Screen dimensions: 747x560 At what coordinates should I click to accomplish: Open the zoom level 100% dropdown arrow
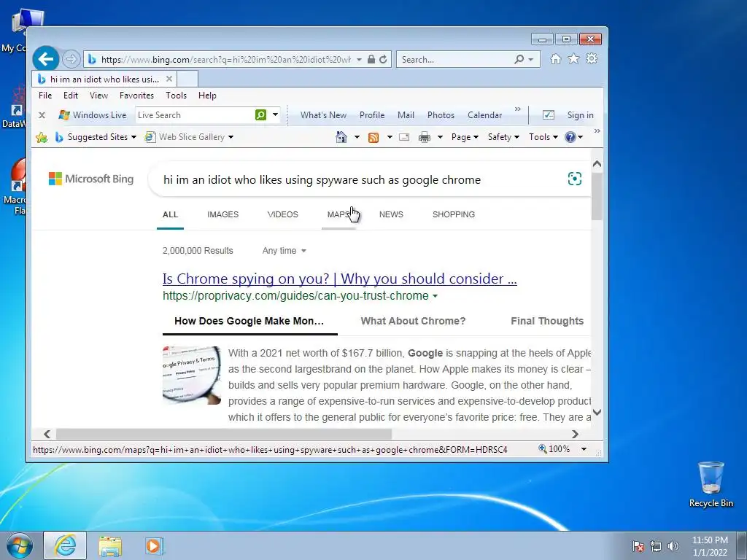[x=584, y=449]
